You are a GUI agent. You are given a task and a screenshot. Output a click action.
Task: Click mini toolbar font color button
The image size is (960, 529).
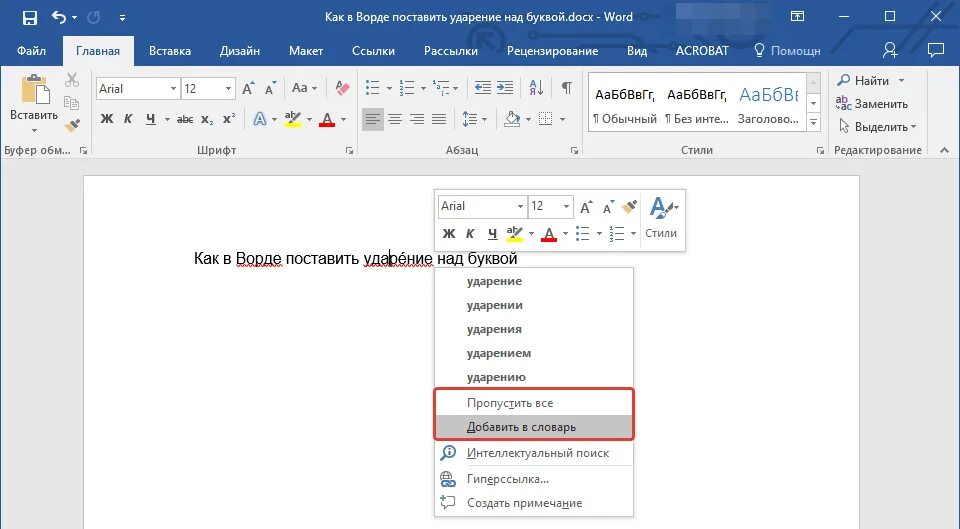click(549, 233)
